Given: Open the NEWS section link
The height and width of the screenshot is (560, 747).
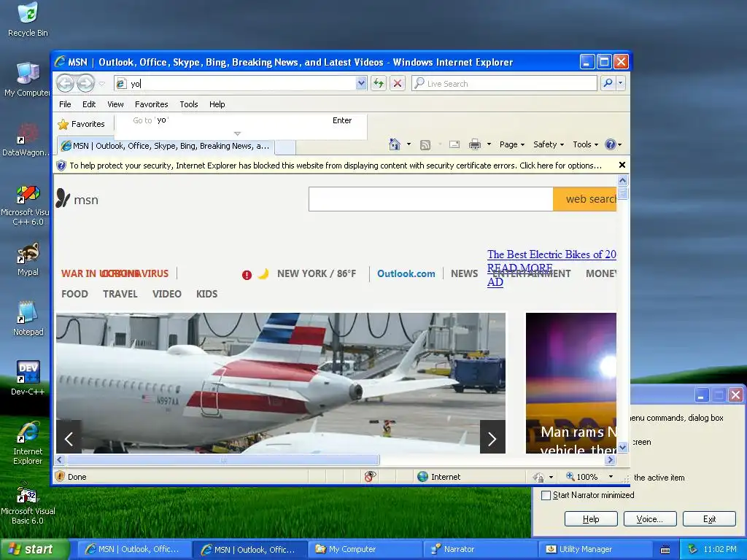Looking at the screenshot, I should pyautogui.click(x=464, y=274).
